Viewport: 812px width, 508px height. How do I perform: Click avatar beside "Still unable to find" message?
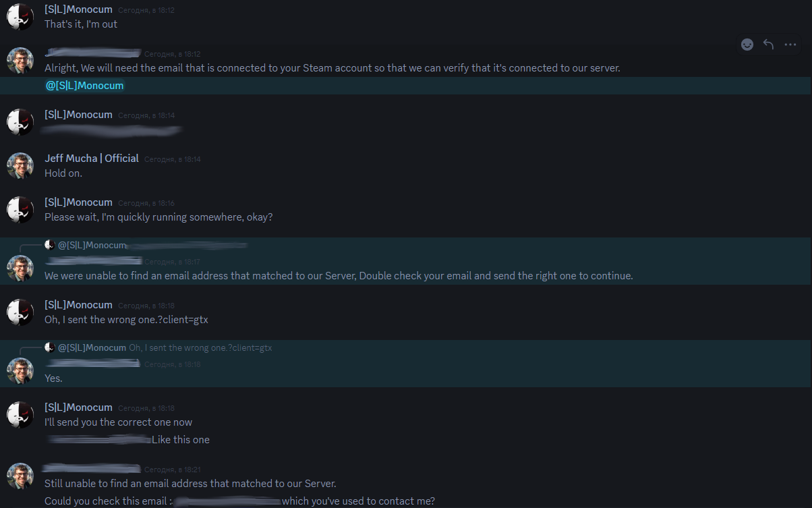coord(20,476)
